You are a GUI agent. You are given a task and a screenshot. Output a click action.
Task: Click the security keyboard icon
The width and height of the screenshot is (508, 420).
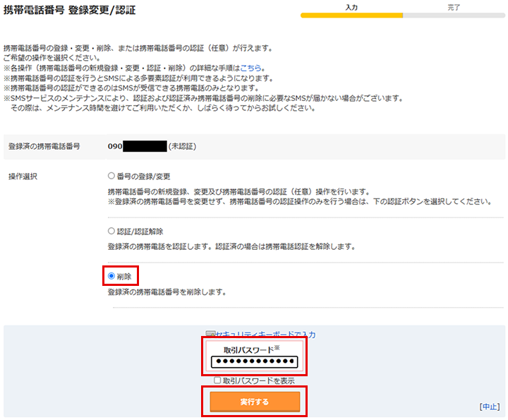click(x=210, y=334)
